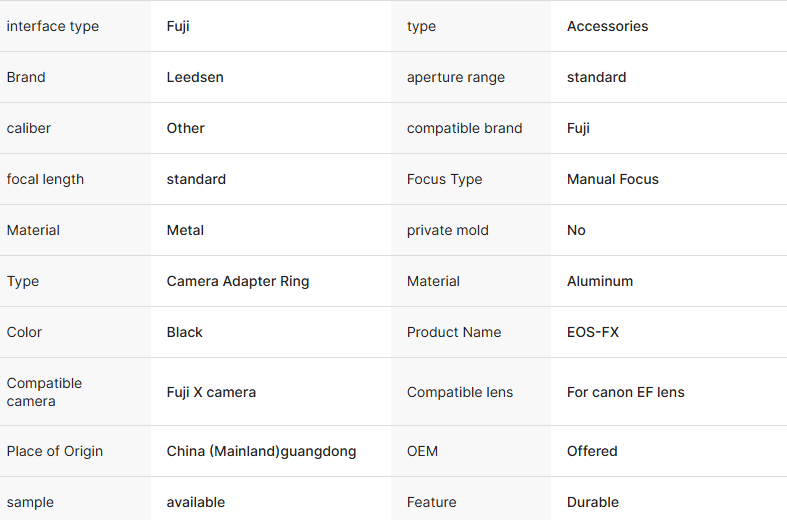Select the 'Aluminum' material value
Image resolution: width=787 pixels, height=520 pixels.
point(600,281)
